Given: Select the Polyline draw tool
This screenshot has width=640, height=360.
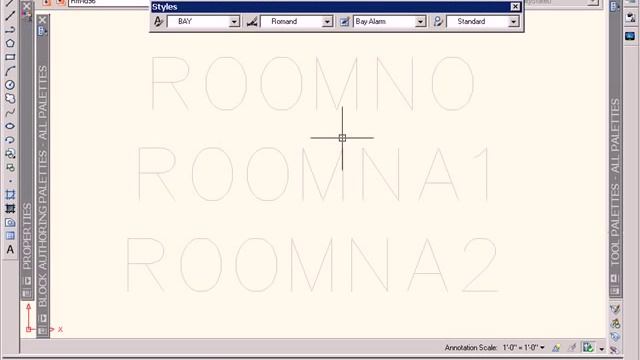Looking at the screenshot, I should pos(10,29).
